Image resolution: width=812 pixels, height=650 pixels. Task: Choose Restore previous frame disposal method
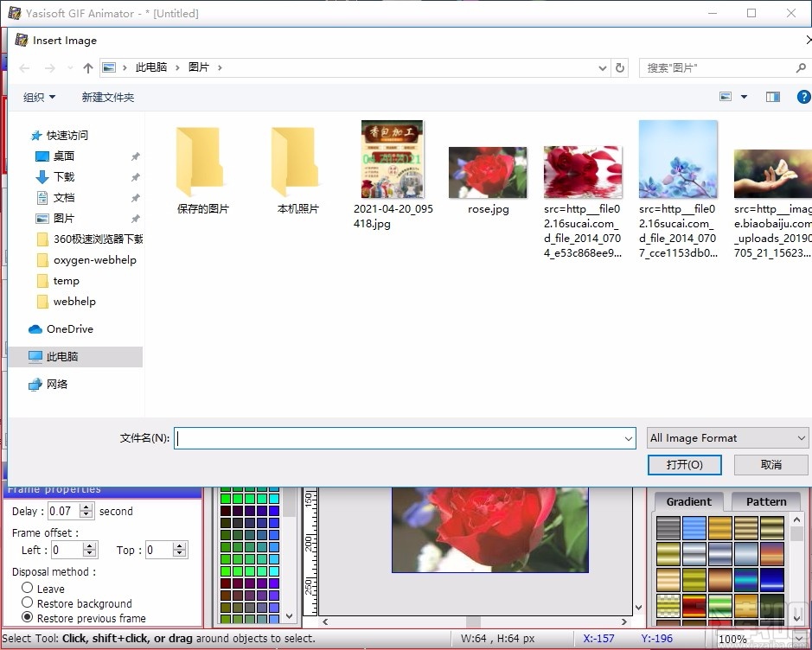pos(27,618)
